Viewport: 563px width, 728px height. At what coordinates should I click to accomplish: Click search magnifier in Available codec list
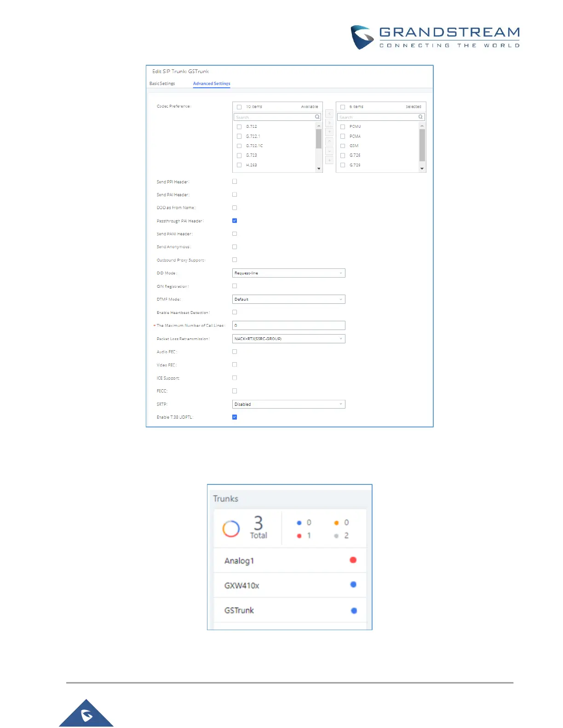pos(317,117)
